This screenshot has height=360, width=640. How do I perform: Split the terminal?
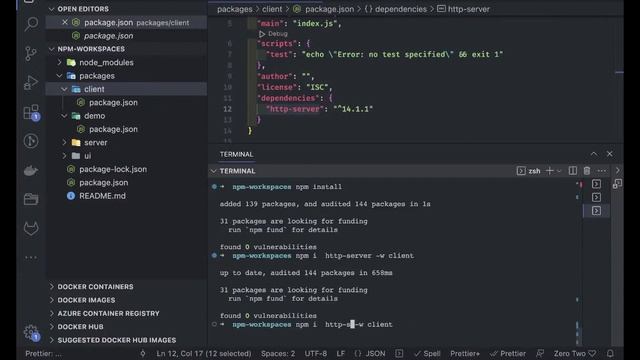[573, 171]
